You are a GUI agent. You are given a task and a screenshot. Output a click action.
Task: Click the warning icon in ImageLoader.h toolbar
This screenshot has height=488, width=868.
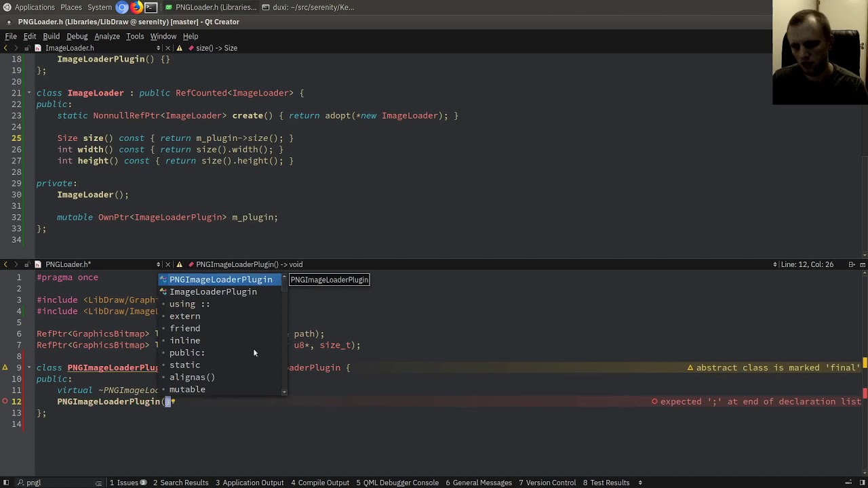click(x=180, y=48)
